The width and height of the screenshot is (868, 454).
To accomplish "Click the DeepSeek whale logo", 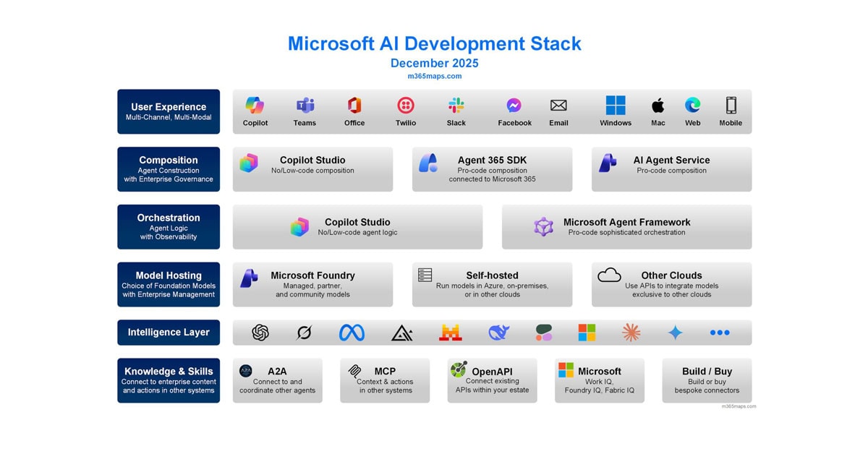I will 498,333.
